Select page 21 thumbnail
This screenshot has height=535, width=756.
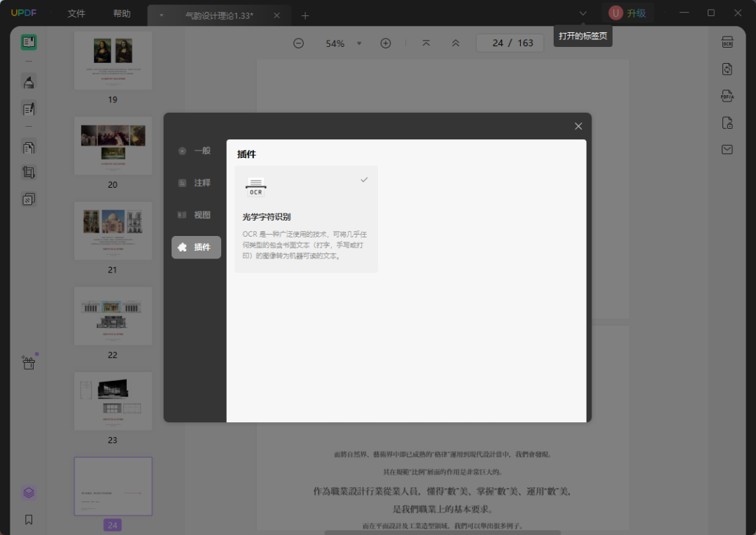[113, 231]
